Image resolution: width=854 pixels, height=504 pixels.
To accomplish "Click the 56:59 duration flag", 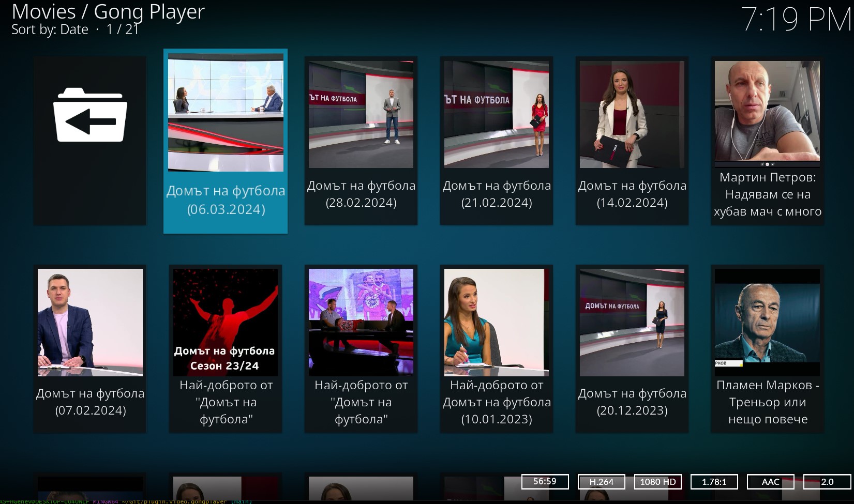I will tap(545, 482).
